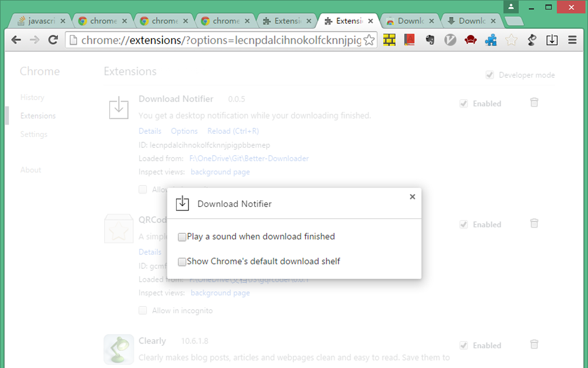This screenshot has height=368, width=588.
Task: Click the QRCode extension's placeholder icon
Action: pos(119,228)
